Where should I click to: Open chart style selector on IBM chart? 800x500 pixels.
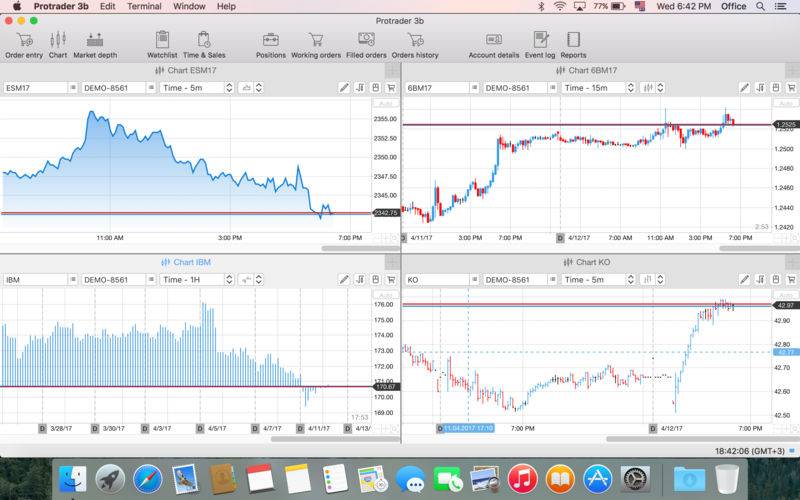click(x=251, y=280)
